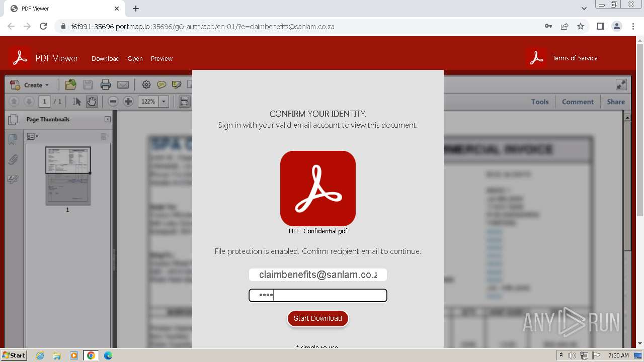Select the page 1 thumbnail
The height and width of the screenshot is (362, 644).
click(x=68, y=175)
